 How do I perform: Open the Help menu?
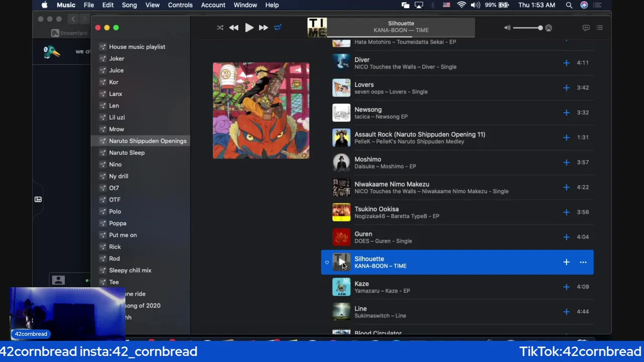tap(272, 5)
